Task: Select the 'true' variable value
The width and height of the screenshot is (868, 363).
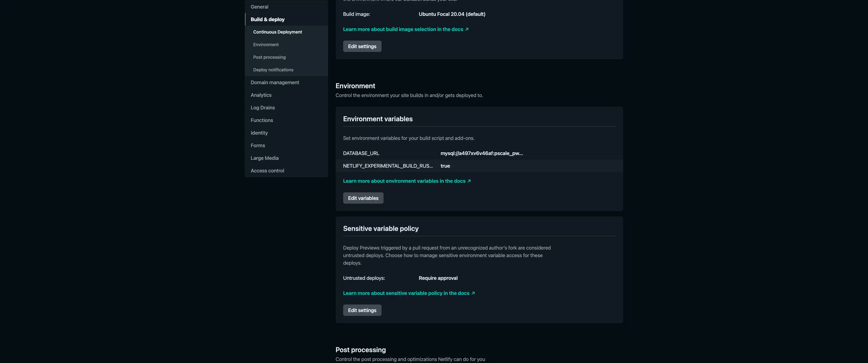Action: tap(445, 166)
